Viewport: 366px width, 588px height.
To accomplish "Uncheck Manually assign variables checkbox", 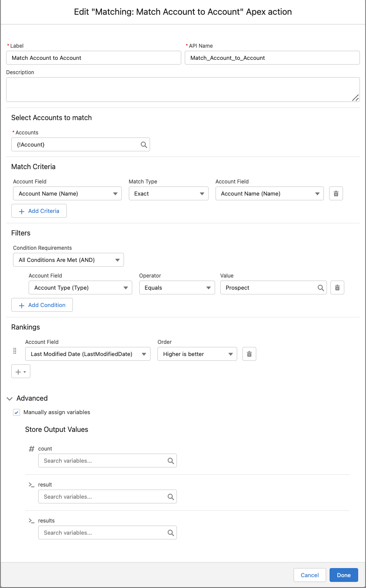I will tap(16, 412).
